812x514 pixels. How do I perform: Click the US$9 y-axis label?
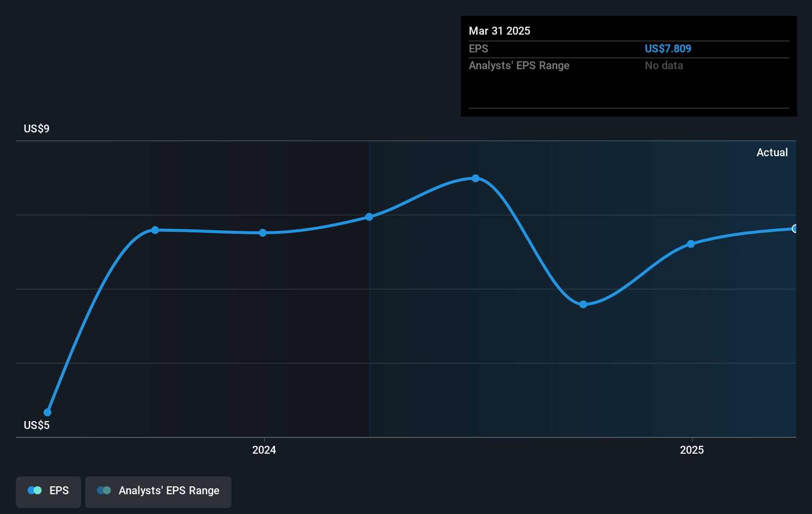tap(37, 128)
